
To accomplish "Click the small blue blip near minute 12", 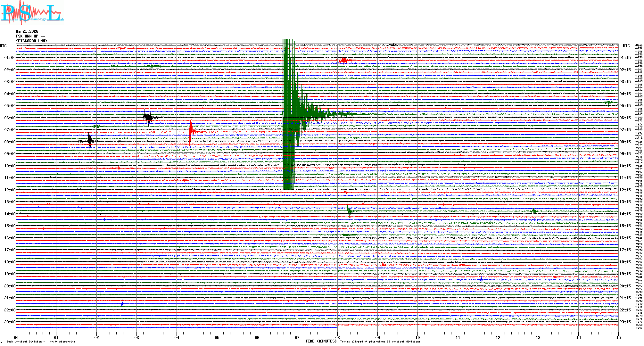I will coord(481,279).
